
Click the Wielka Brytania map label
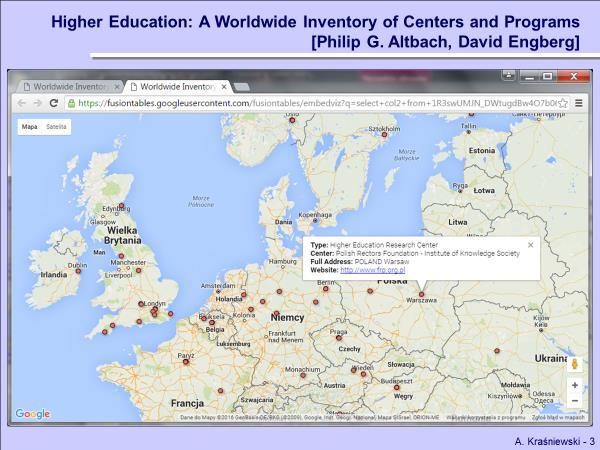click(122, 235)
